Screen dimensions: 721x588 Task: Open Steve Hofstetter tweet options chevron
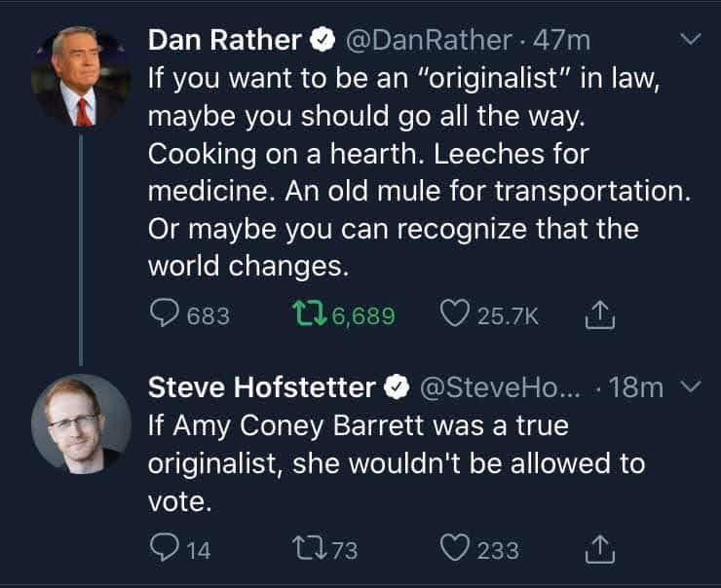690,387
